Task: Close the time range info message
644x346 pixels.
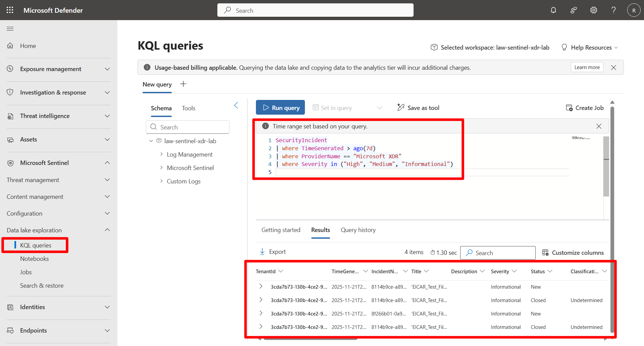Action: [599, 126]
